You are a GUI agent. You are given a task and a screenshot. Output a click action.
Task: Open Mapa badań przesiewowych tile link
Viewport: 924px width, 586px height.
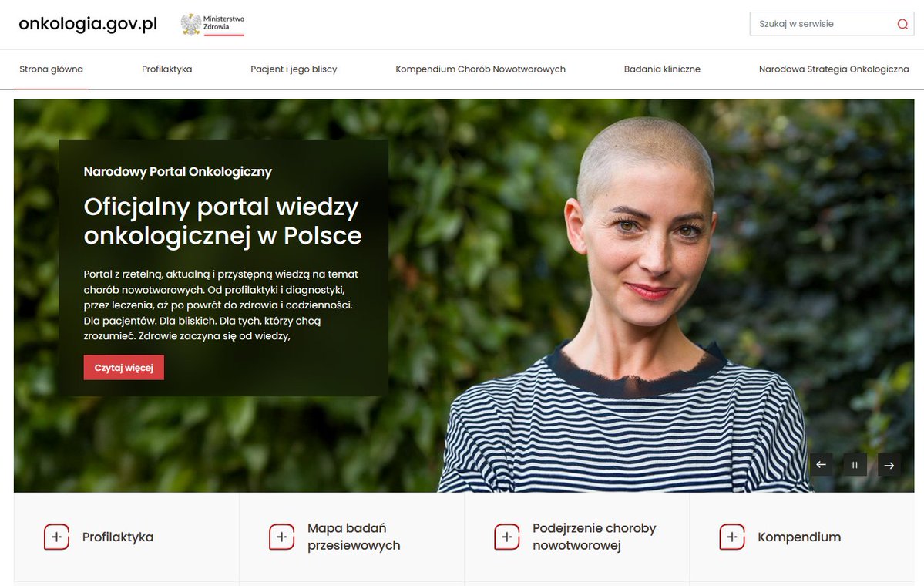point(352,537)
